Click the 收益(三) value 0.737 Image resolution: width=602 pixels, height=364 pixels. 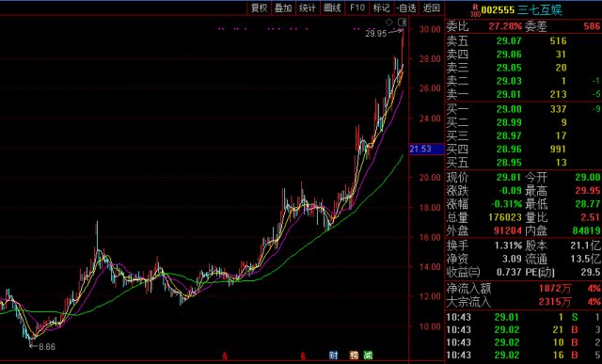pyautogui.click(x=509, y=272)
